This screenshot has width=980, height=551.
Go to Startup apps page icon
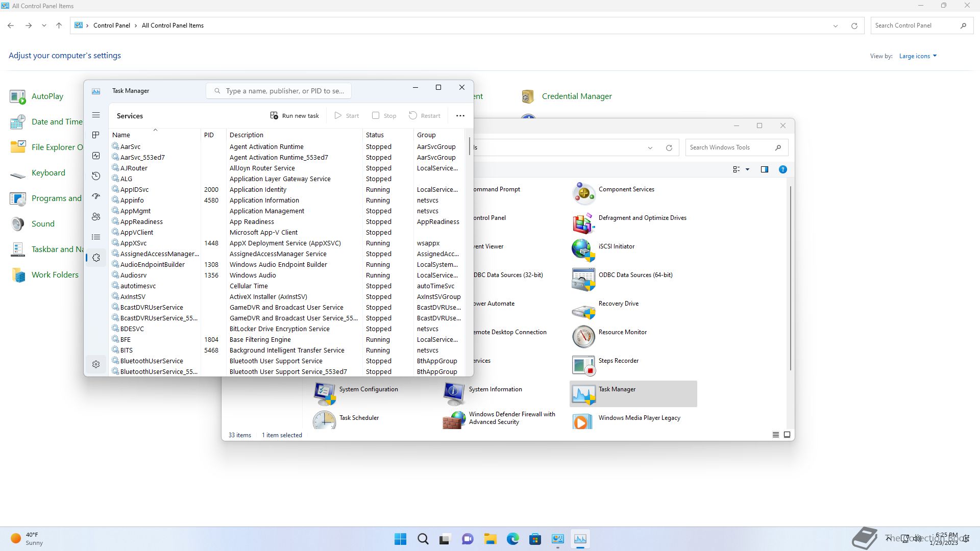pyautogui.click(x=96, y=196)
